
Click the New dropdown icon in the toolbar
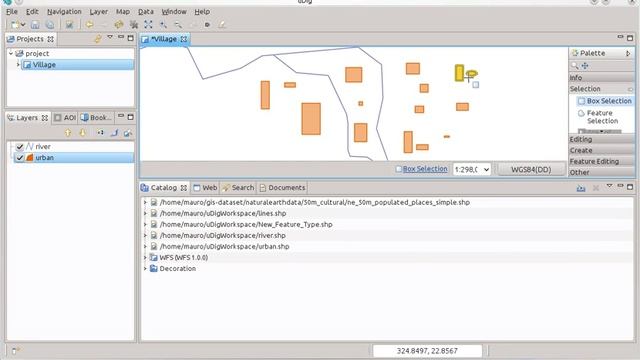[x=17, y=24]
